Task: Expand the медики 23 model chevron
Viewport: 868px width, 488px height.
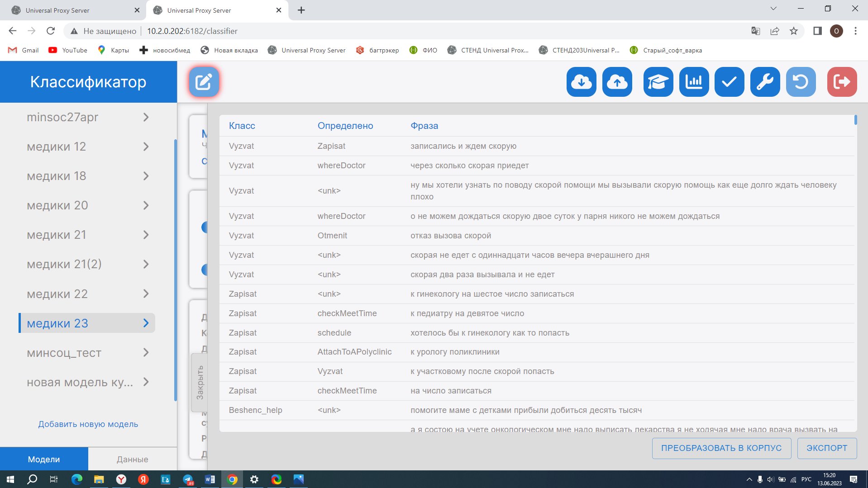Action: (146, 323)
